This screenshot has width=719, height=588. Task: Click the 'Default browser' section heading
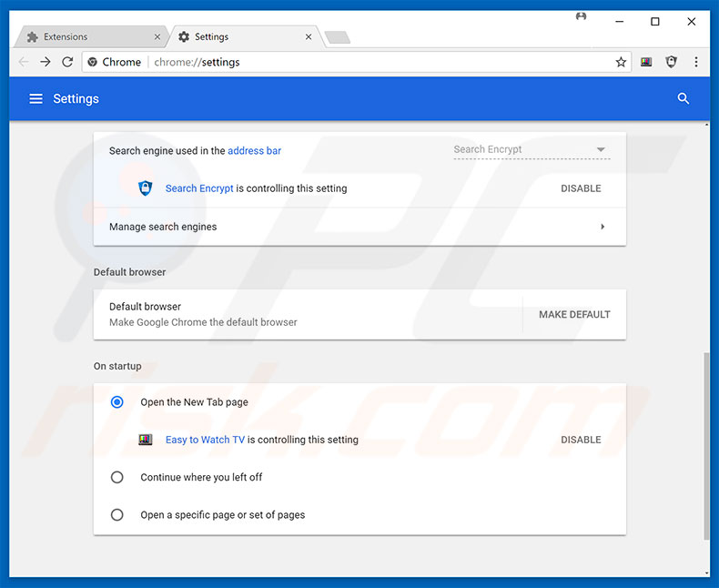(130, 272)
